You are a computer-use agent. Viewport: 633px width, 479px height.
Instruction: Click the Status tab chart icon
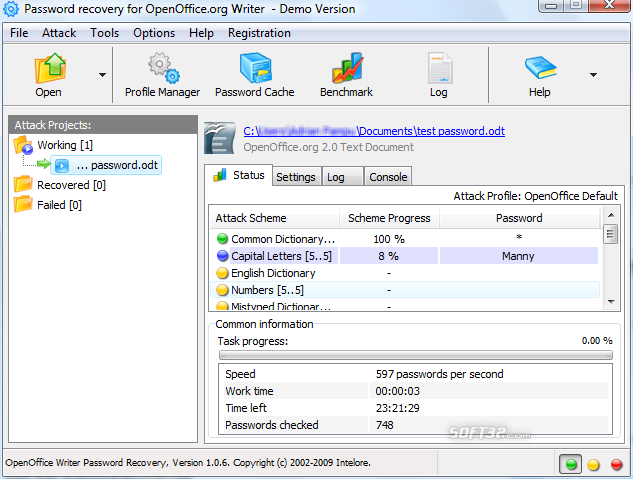220,175
